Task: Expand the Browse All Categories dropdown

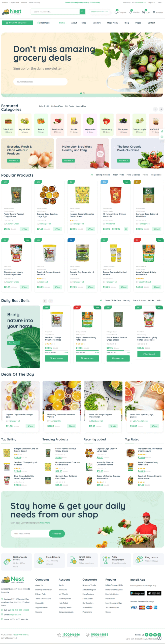Action: 17,23
